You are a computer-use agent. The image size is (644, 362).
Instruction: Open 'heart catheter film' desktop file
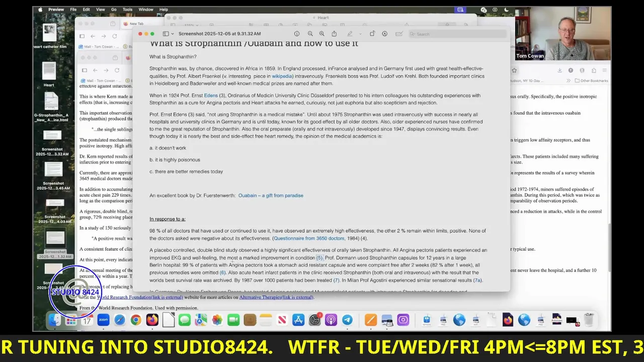[x=49, y=36]
